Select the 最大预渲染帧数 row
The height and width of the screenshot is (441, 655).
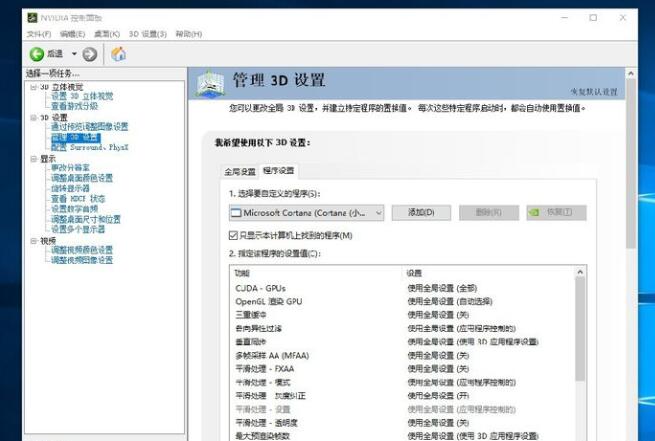(402, 436)
